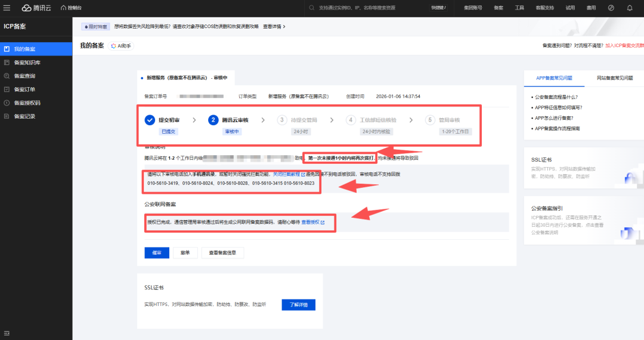Switch to APP备案常见问题 tab

(x=554, y=78)
